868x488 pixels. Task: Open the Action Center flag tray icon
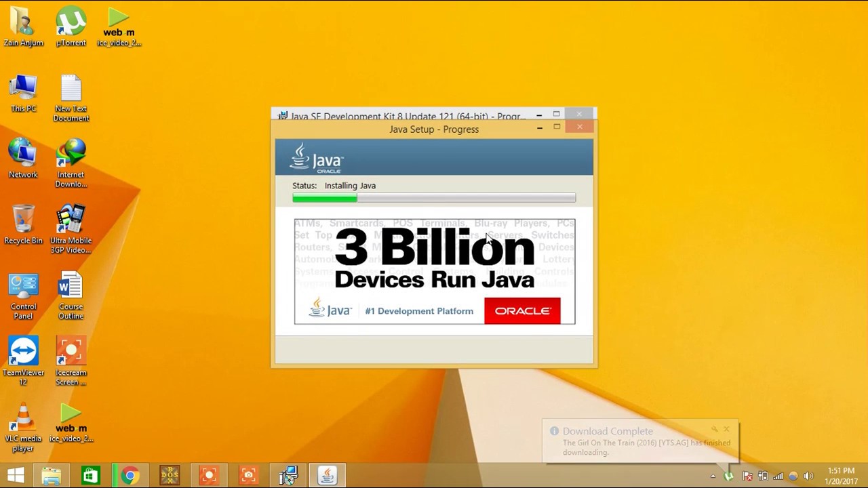747,476
